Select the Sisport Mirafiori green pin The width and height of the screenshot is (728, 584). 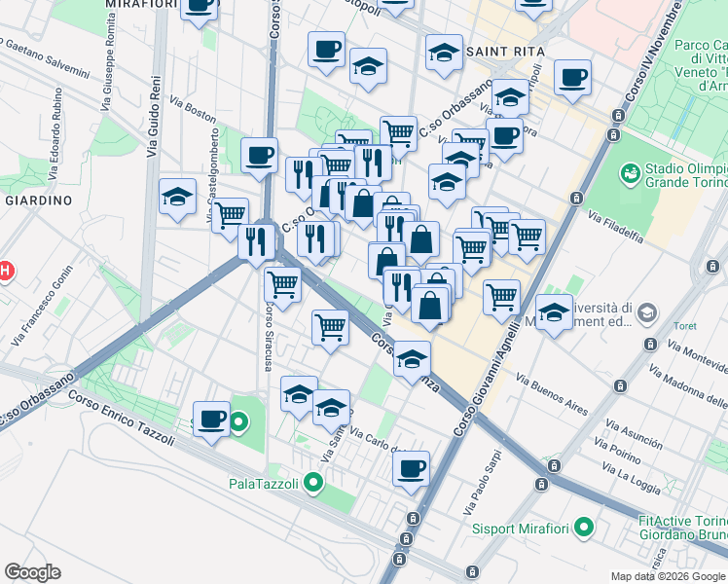(x=584, y=528)
